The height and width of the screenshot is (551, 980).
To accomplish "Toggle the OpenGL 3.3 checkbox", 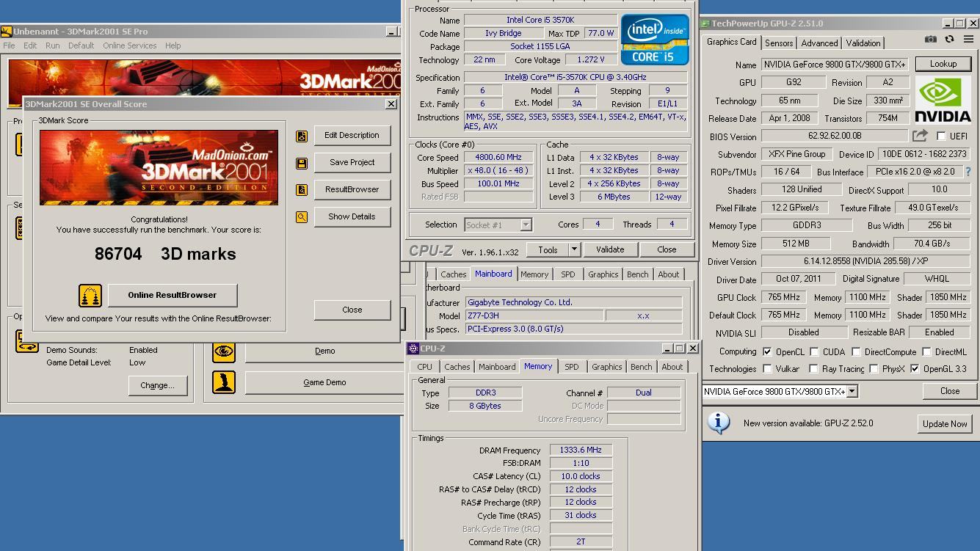I will tap(915, 369).
